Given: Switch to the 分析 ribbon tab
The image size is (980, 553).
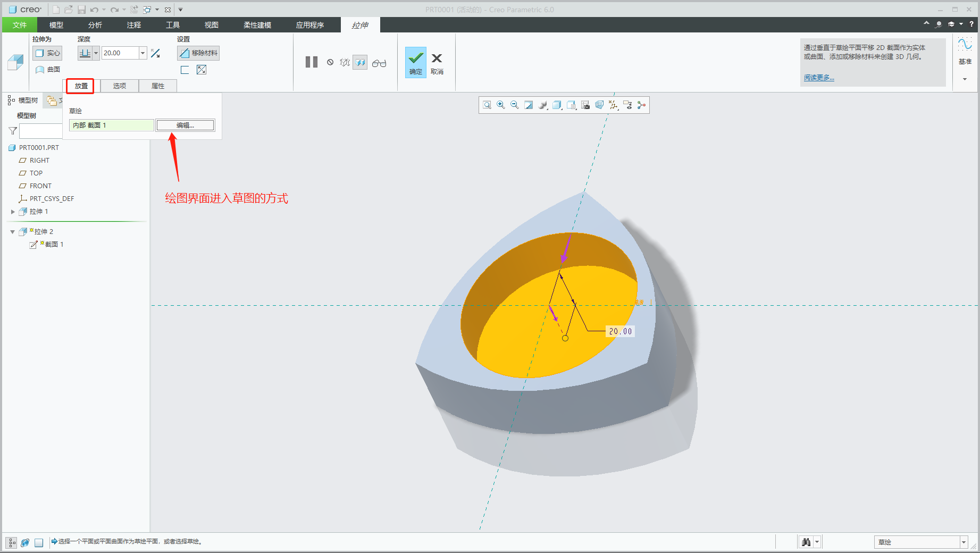Looking at the screenshot, I should (x=95, y=25).
